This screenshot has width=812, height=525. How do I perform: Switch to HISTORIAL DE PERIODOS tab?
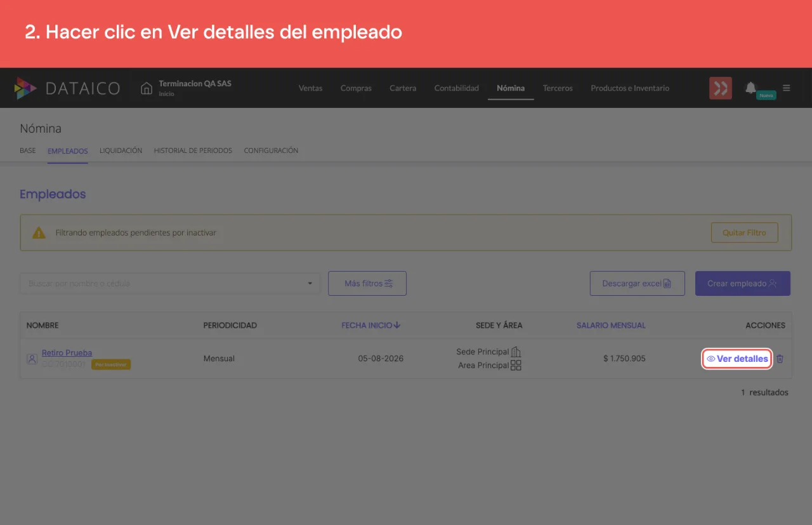[x=193, y=151]
